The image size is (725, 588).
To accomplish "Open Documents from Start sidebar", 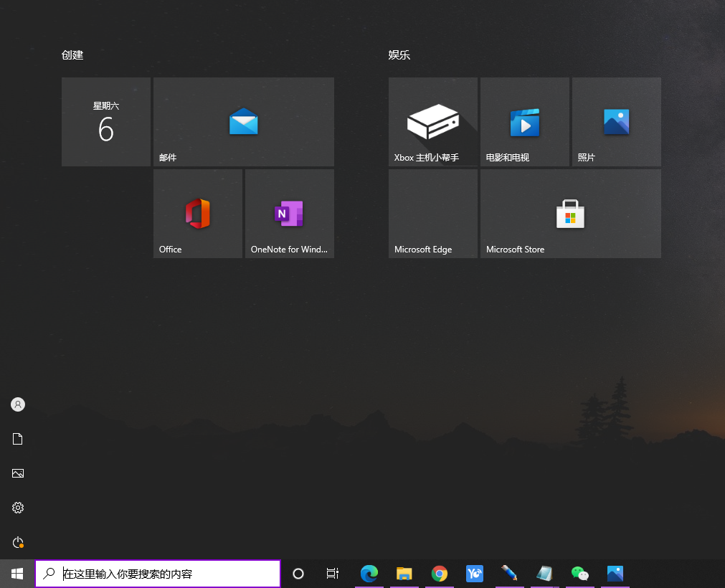I will 18,439.
